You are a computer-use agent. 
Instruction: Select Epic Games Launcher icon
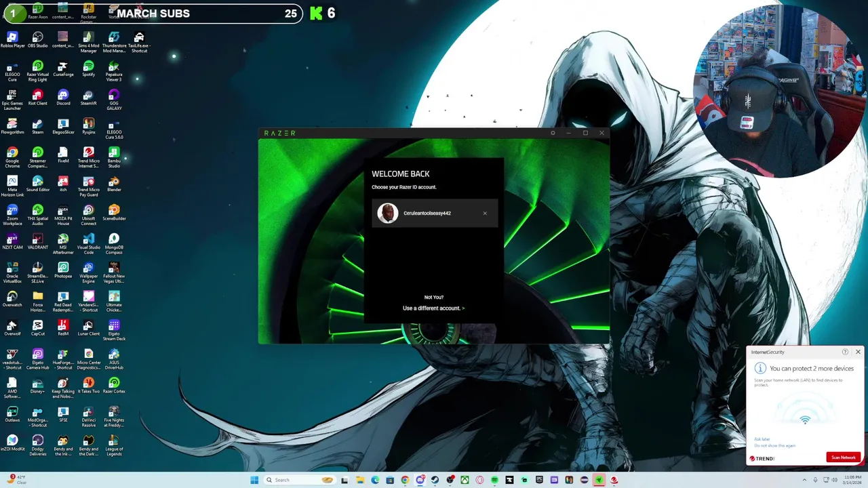(x=12, y=100)
